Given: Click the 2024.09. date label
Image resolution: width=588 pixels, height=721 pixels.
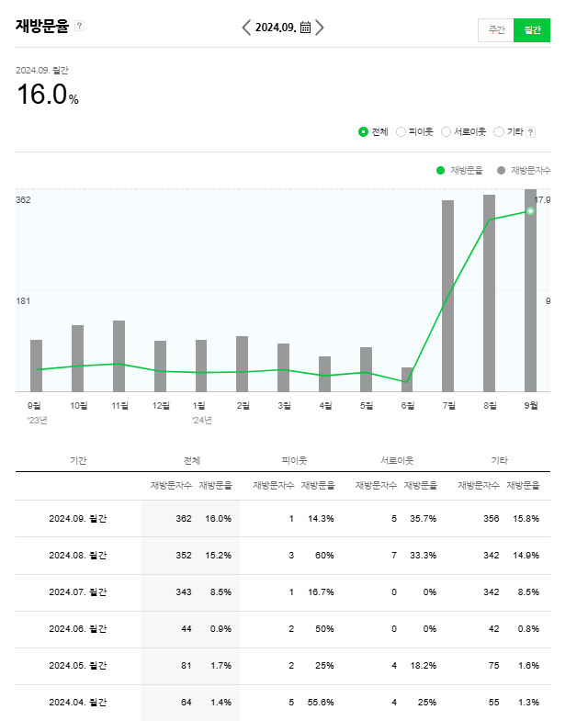Looking at the screenshot, I should click(x=275, y=28).
